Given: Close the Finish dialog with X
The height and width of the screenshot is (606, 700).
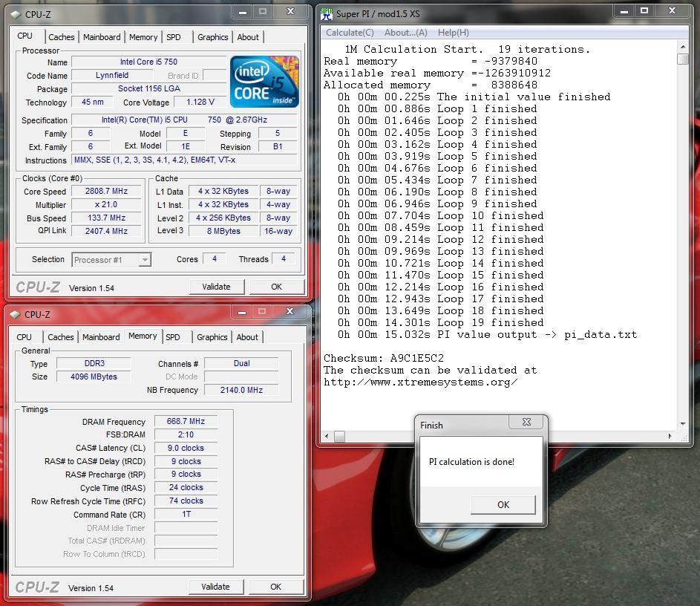Looking at the screenshot, I should coord(527,422).
